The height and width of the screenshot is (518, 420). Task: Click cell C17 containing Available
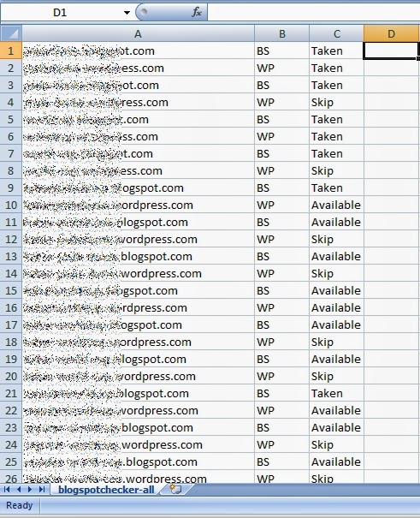336,324
